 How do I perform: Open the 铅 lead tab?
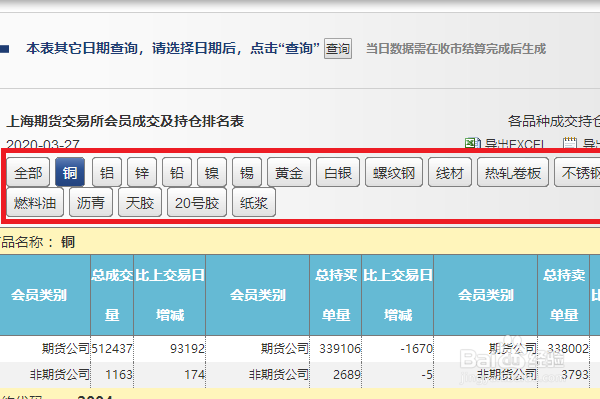(x=177, y=173)
